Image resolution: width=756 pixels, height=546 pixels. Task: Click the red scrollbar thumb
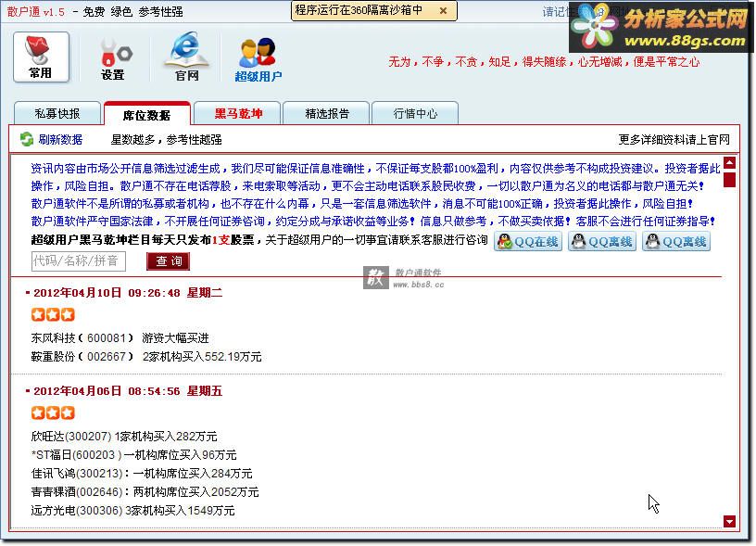tap(729, 180)
